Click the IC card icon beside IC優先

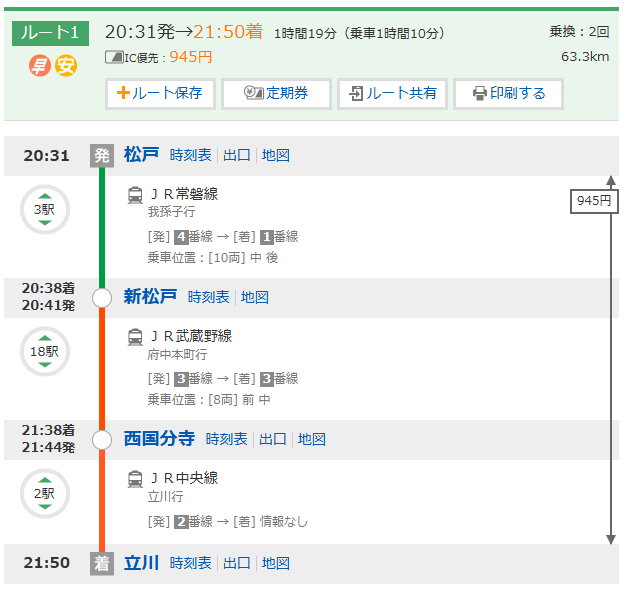[x=114, y=57]
